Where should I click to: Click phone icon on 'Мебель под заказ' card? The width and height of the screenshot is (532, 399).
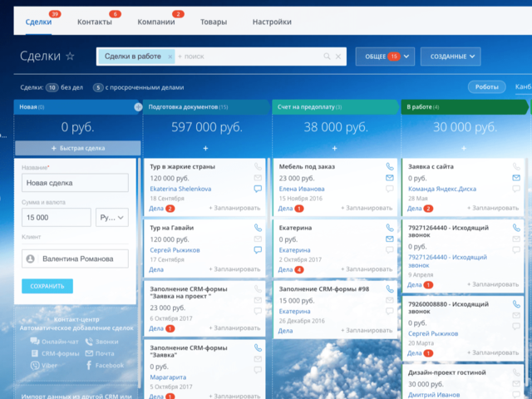click(390, 166)
